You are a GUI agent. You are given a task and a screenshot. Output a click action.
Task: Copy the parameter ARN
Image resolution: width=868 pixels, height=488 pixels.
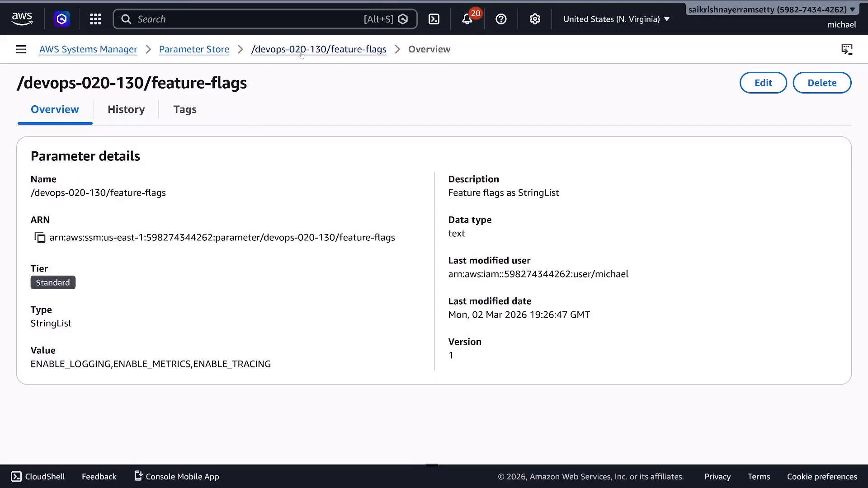40,237
